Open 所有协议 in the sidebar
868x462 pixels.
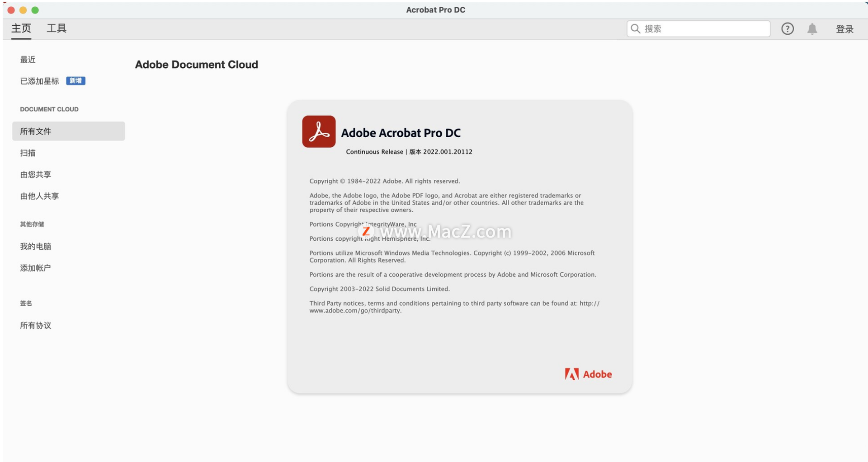(36, 326)
